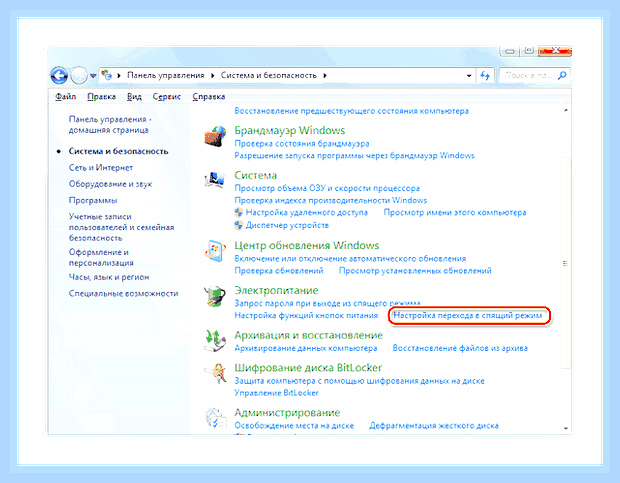The width and height of the screenshot is (620, 483).
Task: Open the Файл menu
Action: point(66,96)
